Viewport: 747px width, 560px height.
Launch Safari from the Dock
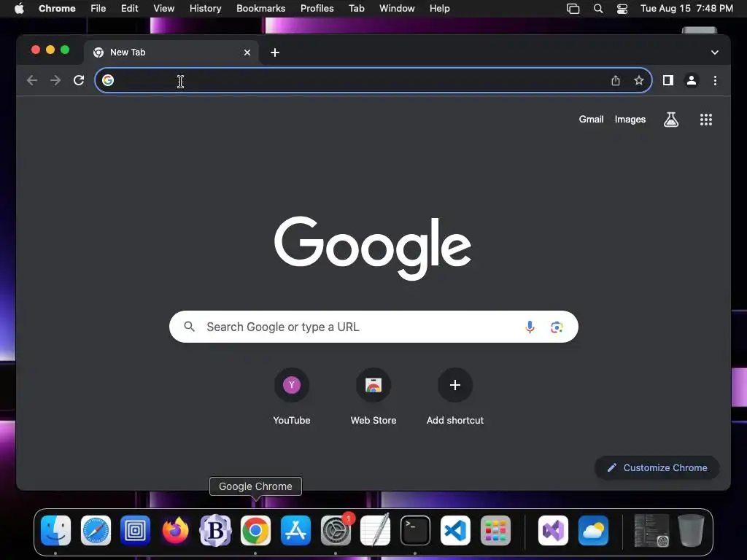96,531
